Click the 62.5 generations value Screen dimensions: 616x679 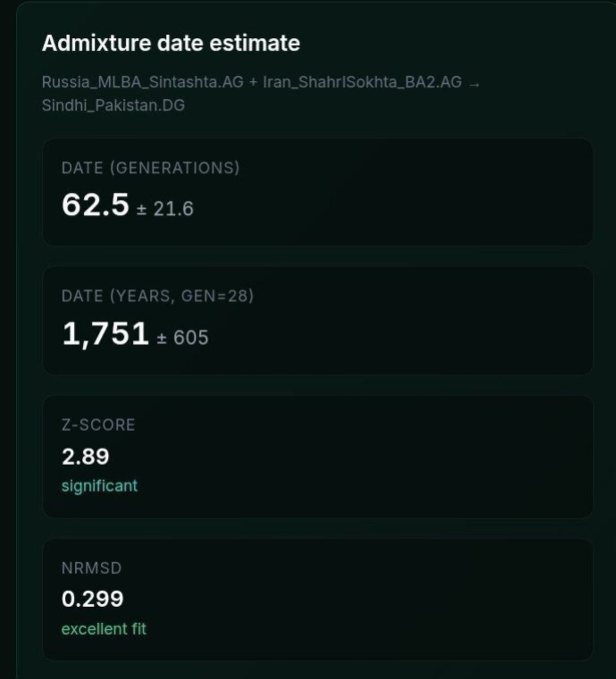(x=96, y=205)
